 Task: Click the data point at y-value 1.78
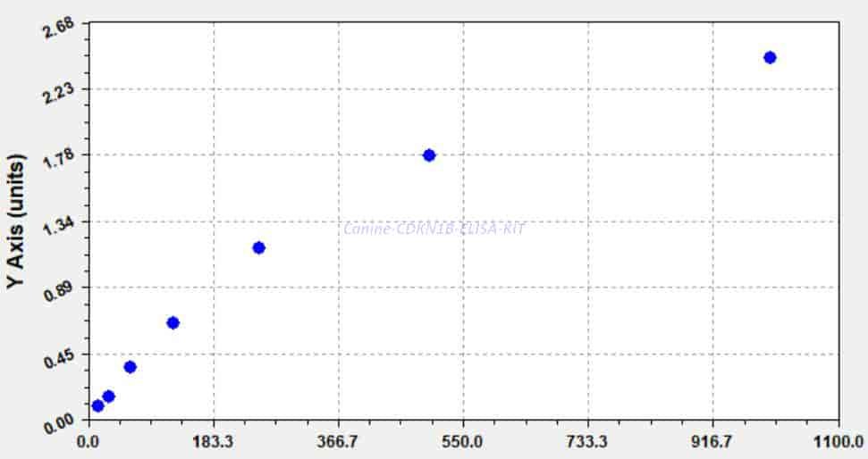coord(429,155)
